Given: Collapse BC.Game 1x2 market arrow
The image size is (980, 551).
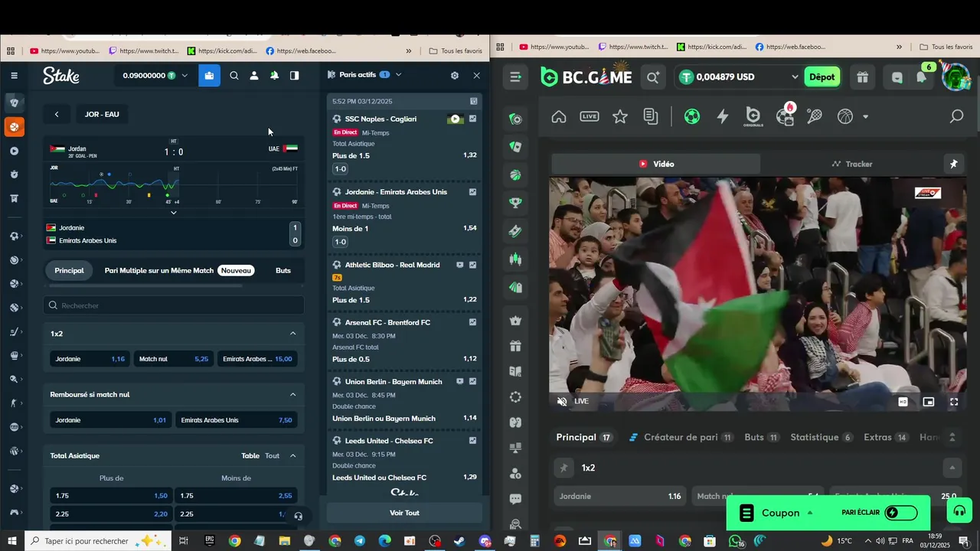Looking at the screenshot, I should click(x=952, y=468).
